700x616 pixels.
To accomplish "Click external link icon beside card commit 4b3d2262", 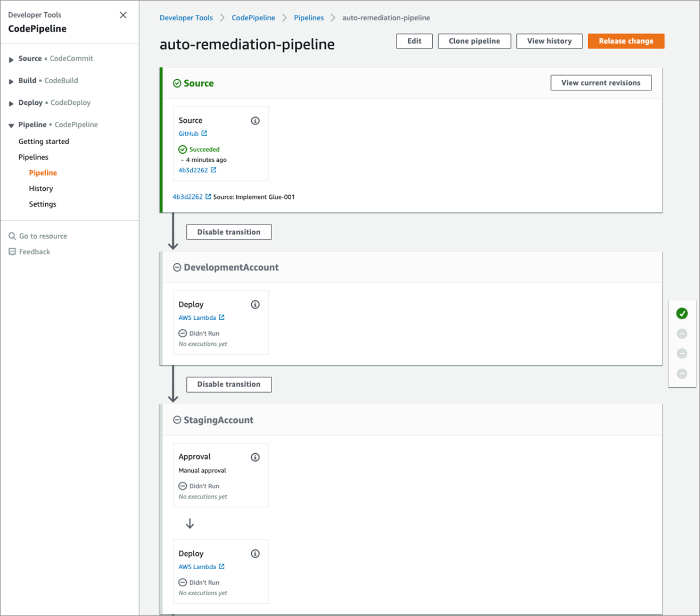I will pyautogui.click(x=213, y=170).
